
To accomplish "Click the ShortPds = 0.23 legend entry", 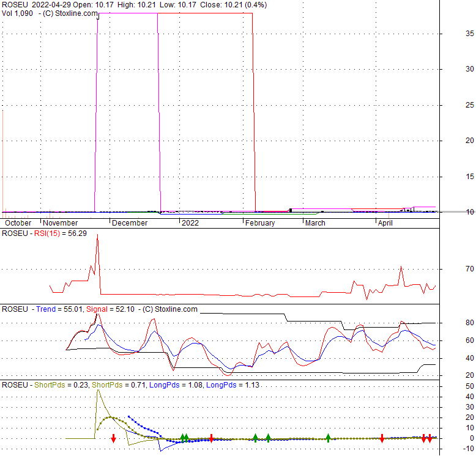I will (61, 385).
